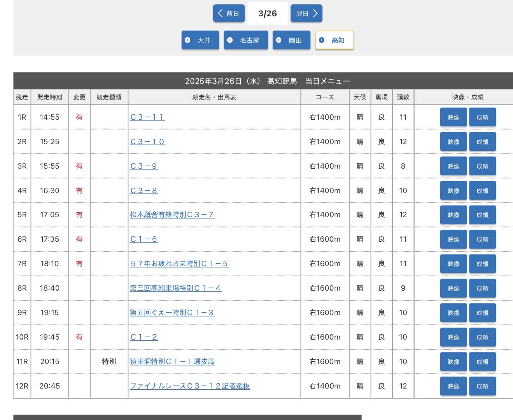513x420 pixels.
Task: Watch the 10R race video (映像)
Action: pos(453,337)
